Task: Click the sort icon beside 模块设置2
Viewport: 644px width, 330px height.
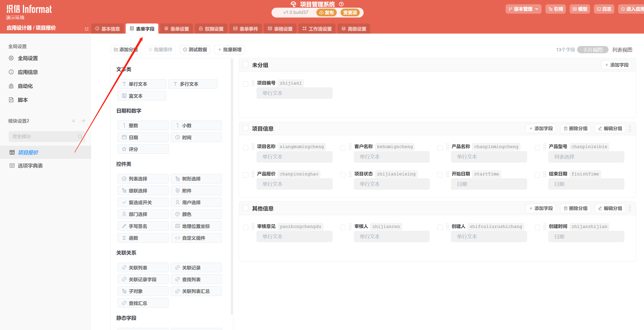Action: 73,121
